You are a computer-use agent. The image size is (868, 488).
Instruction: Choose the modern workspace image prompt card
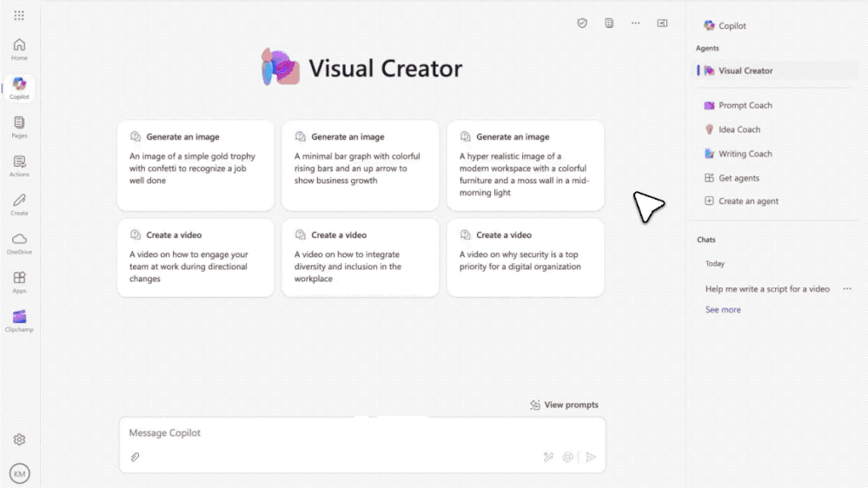[x=526, y=166]
